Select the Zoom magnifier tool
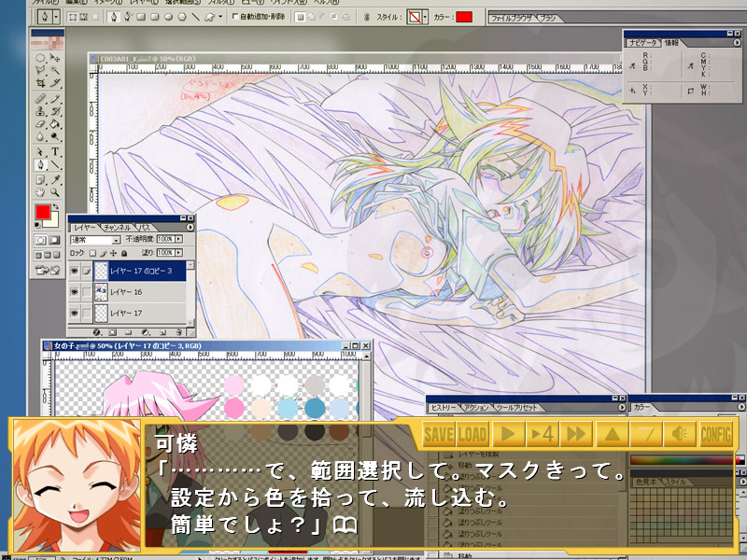747x560 pixels. pyautogui.click(x=56, y=193)
